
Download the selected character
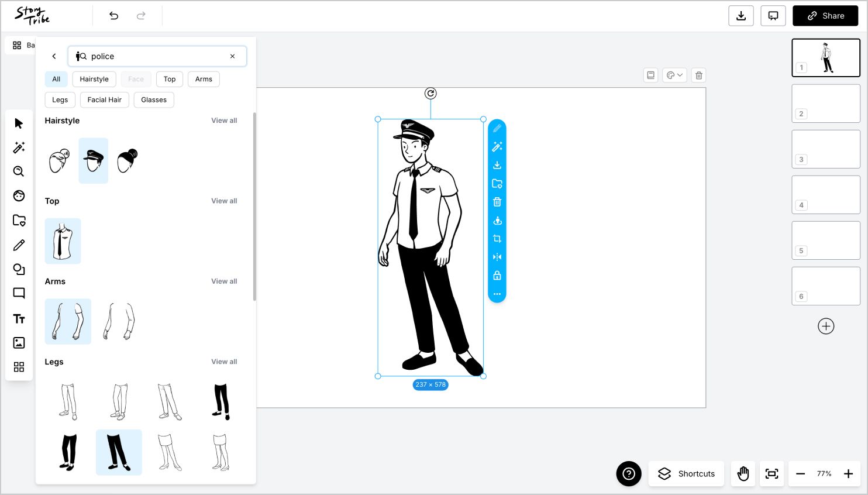coord(497,165)
